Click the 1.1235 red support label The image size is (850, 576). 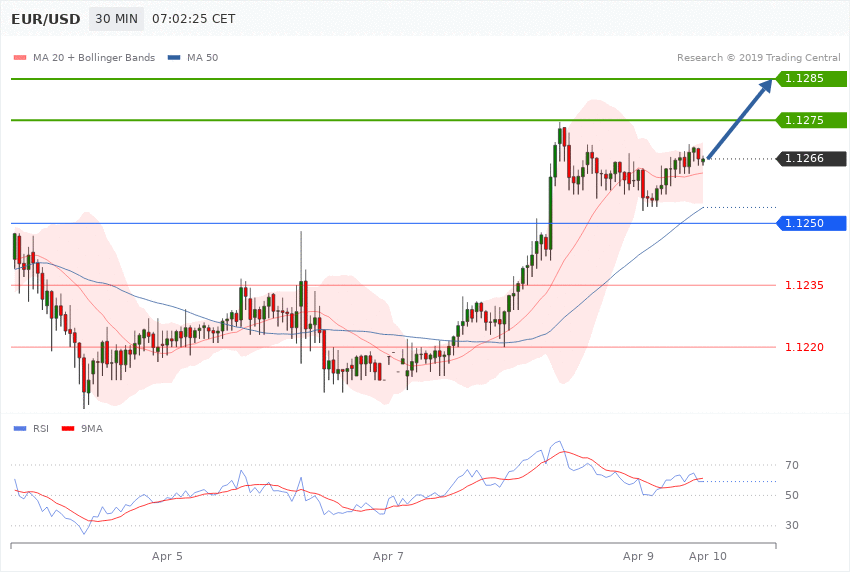click(804, 285)
